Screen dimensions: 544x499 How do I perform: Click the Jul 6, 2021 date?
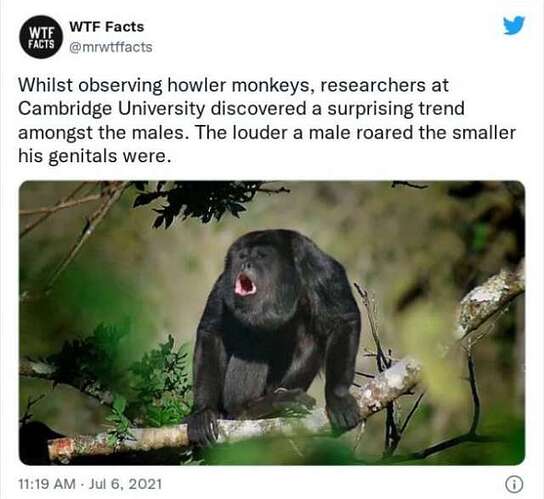[125, 484]
